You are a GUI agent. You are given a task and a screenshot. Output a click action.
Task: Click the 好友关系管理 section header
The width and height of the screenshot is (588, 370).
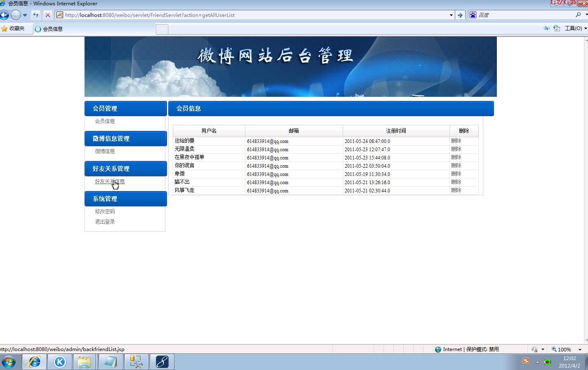coord(126,169)
